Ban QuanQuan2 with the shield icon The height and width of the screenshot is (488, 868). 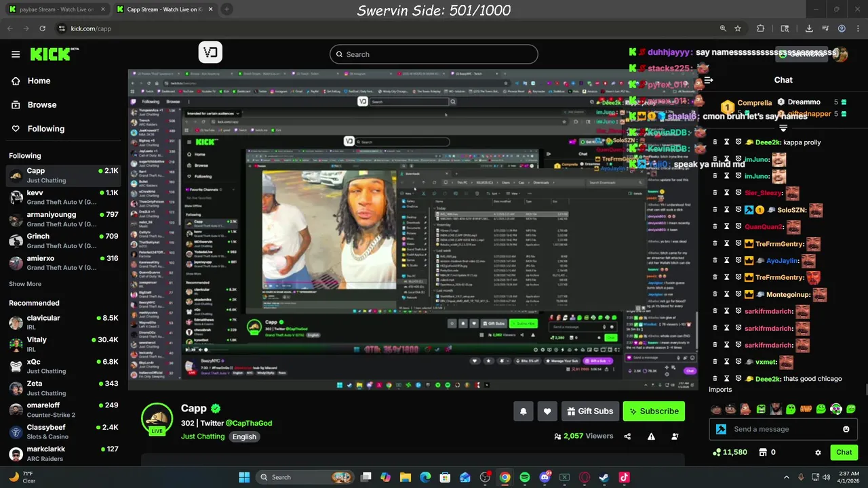click(738, 226)
